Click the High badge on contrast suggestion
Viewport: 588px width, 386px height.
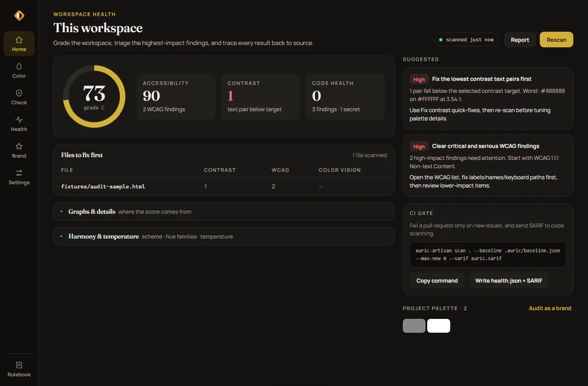click(419, 79)
